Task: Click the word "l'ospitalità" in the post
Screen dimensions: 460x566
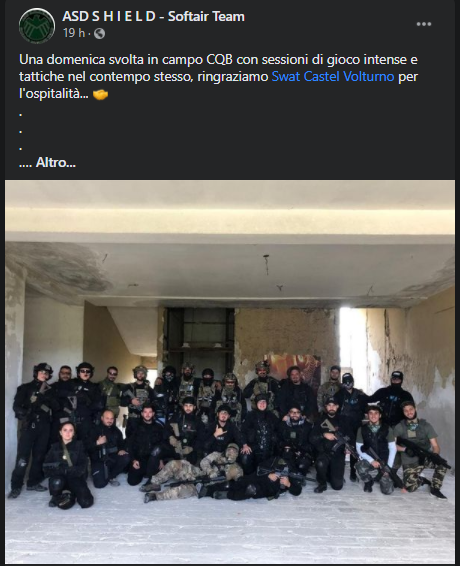Action: point(53,94)
